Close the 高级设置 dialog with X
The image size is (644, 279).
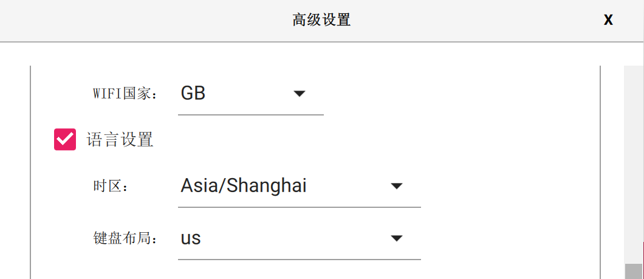[x=608, y=20]
